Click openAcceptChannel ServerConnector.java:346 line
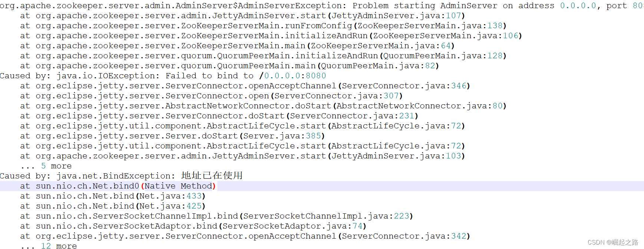Image resolution: width=644 pixels, height=249 pixels. coord(245,86)
